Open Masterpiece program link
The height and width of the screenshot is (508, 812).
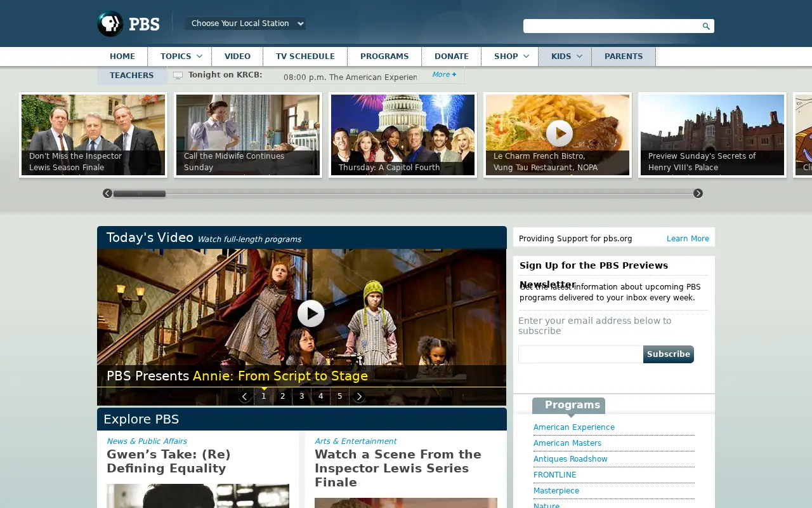556,491
